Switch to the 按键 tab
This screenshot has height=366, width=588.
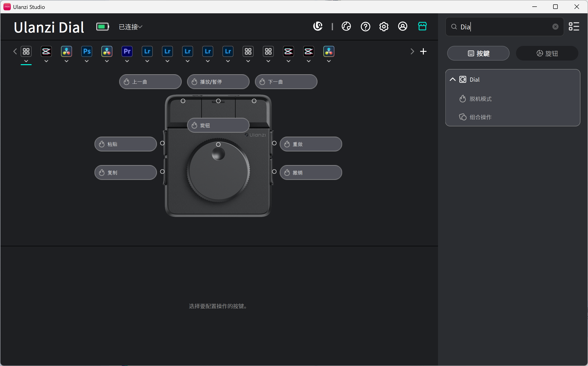point(478,53)
